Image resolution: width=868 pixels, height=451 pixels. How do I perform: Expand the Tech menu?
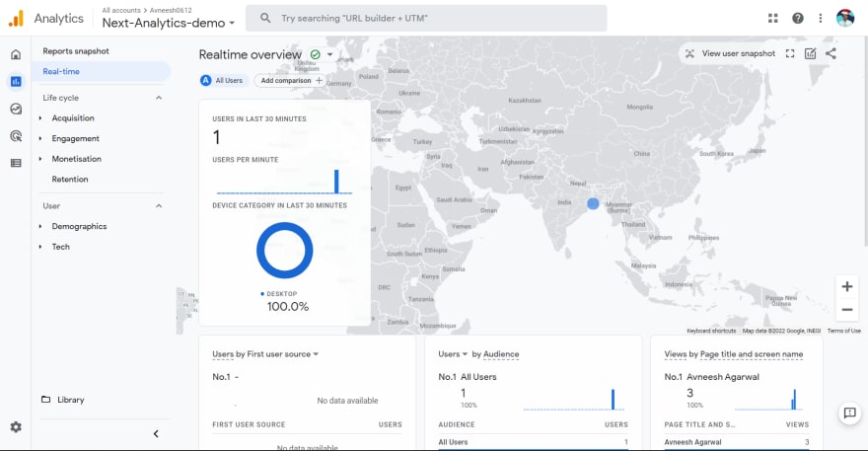[x=61, y=247]
